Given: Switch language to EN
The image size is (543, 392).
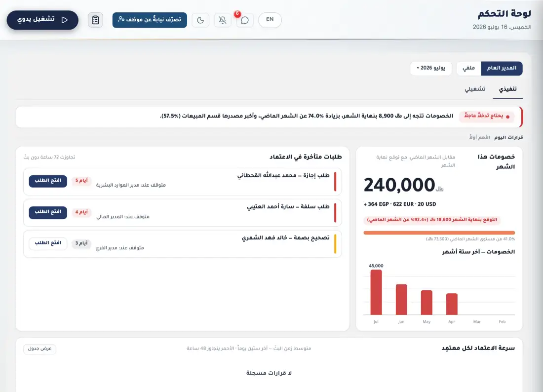Looking at the screenshot, I should 270,20.
